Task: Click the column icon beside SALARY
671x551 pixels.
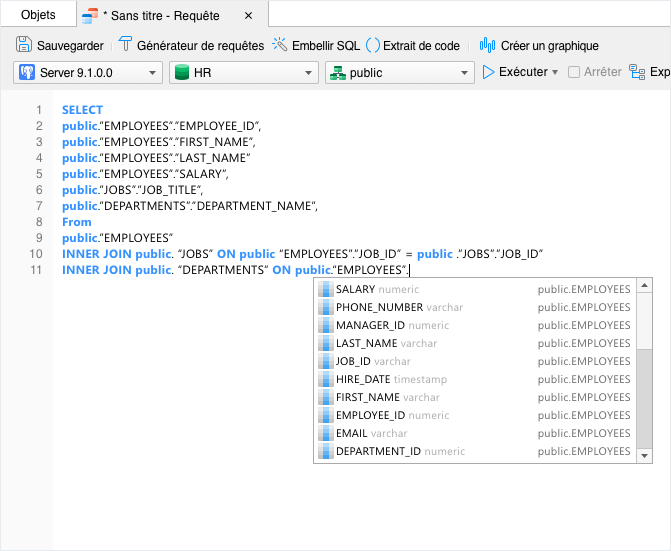Action: click(x=326, y=289)
